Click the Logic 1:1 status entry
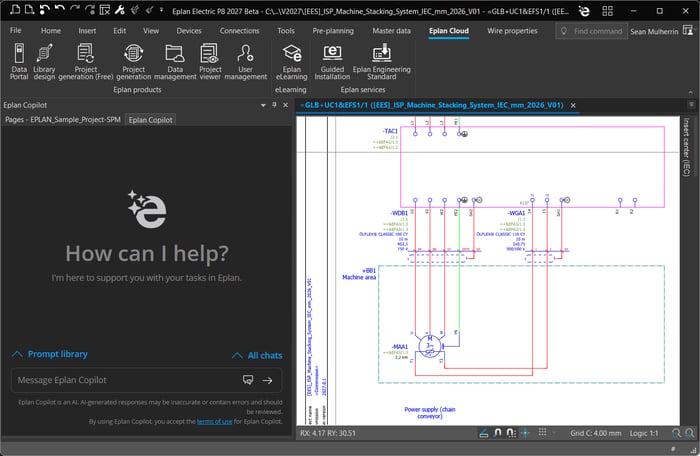Screen dimensions: 700x456 click(644, 433)
